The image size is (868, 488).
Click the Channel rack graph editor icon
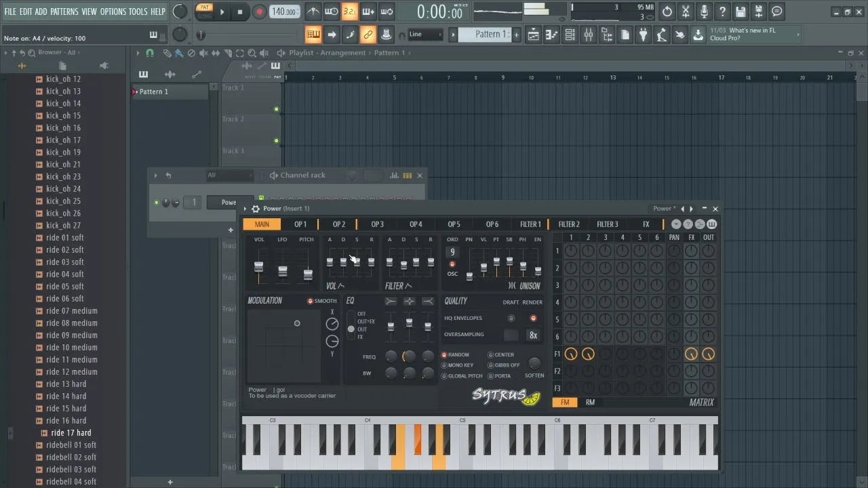click(x=395, y=176)
